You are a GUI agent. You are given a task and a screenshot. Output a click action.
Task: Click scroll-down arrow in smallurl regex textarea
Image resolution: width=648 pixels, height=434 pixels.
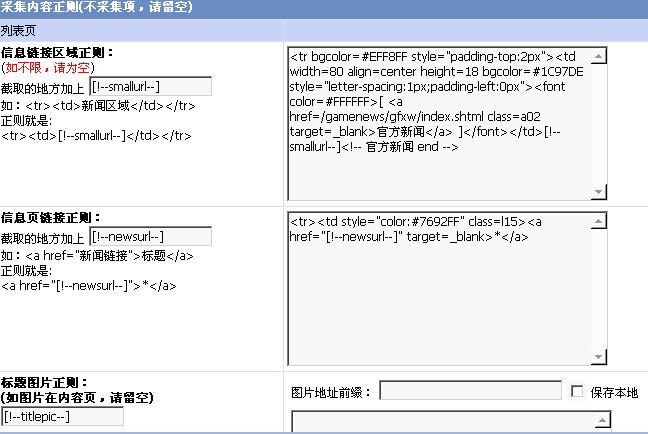pos(599,192)
